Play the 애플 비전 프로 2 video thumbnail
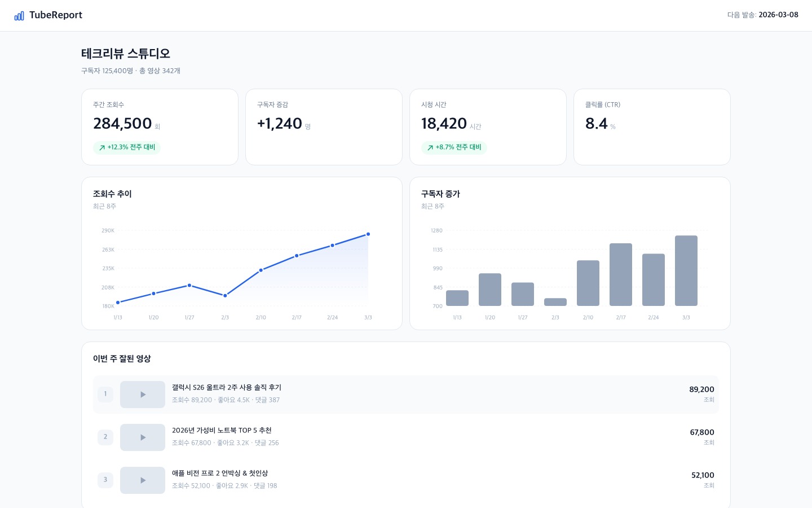This screenshot has height=508, width=812. coord(143,480)
